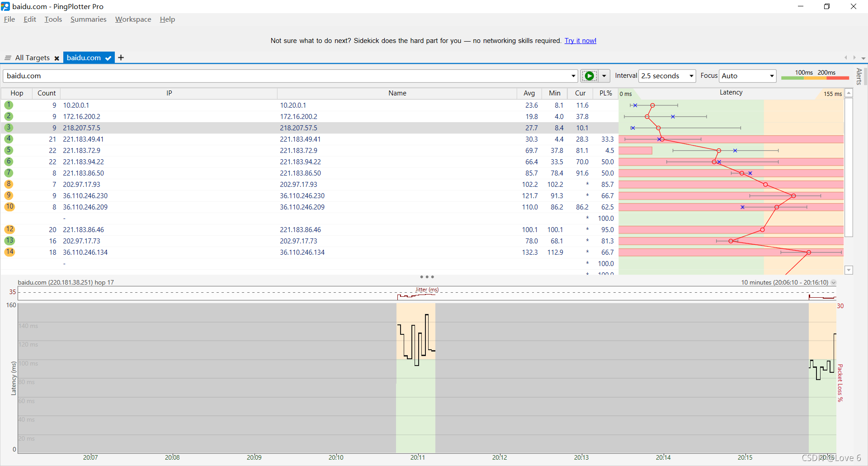The height and width of the screenshot is (466, 868).
Task: Open the File menu
Action: pos(9,19)
